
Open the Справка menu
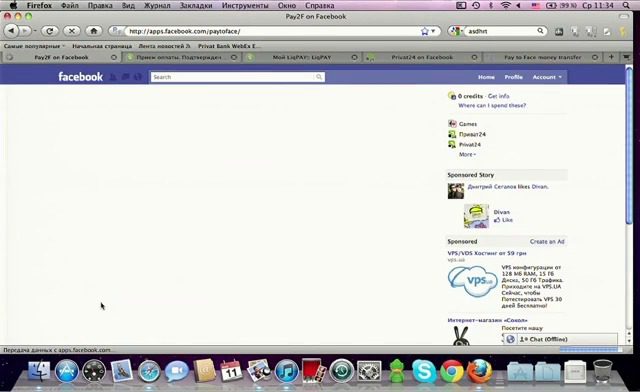click(x=320, y=6)
